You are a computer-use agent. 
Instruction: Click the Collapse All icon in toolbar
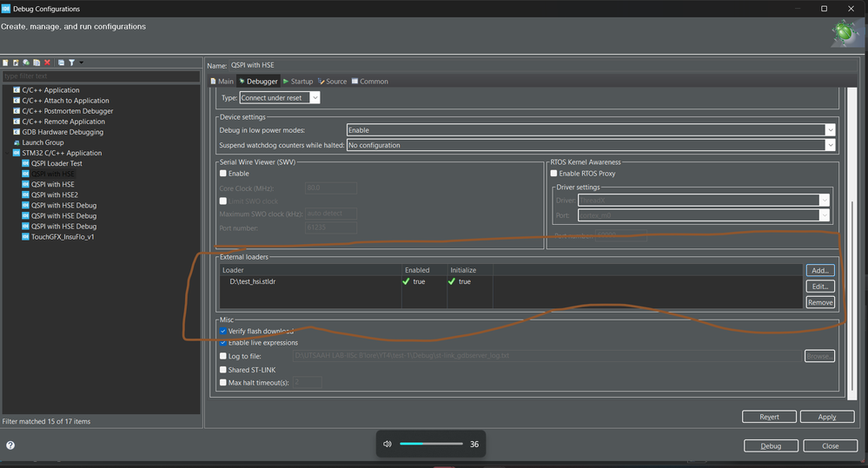pyautogui.click(x=61, y=63)
